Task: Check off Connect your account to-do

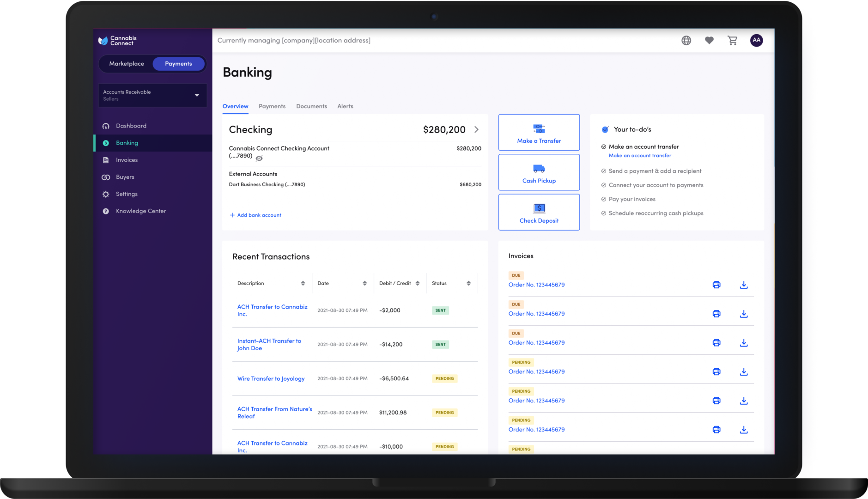Action: click(603, 185)
